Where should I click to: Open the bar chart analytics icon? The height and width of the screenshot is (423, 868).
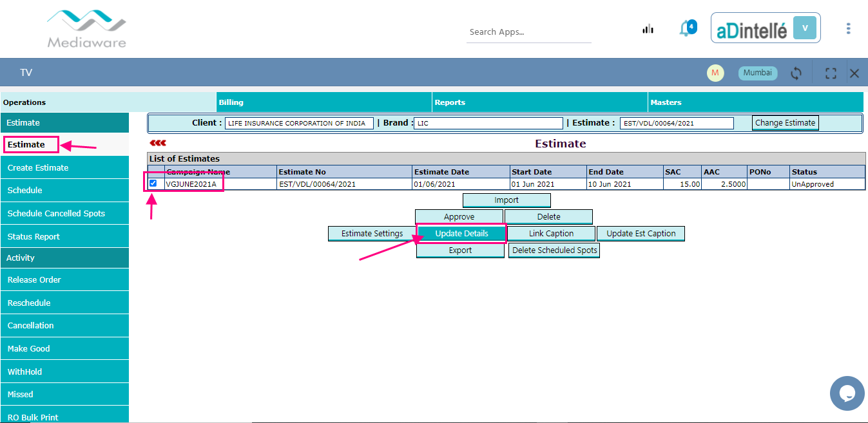(648, 29)
